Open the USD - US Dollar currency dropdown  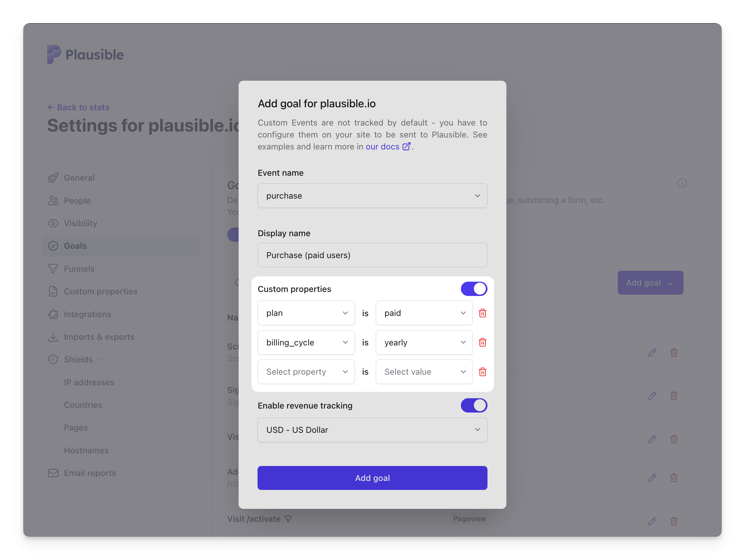coord(372,430)
